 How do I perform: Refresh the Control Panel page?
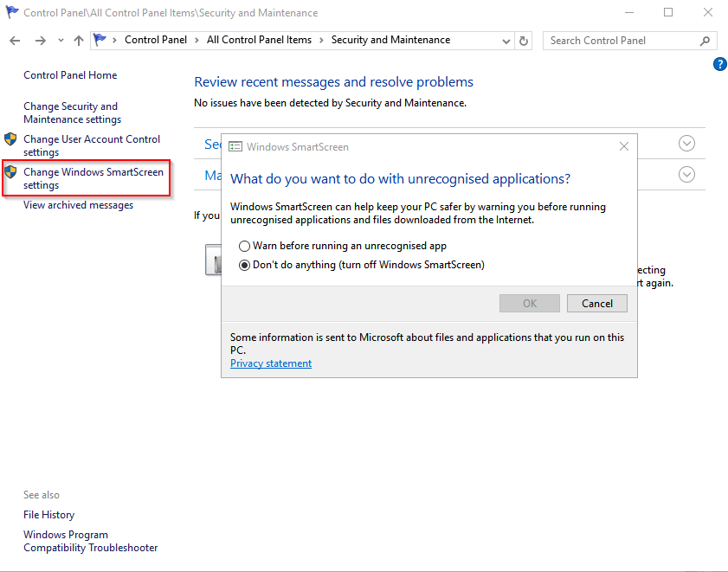pos(523,41)
